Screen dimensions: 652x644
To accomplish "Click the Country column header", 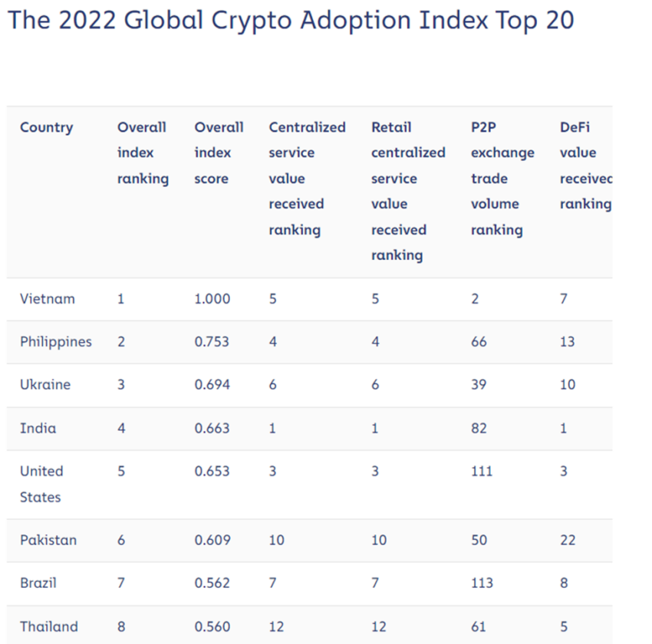I will point(47,127).
